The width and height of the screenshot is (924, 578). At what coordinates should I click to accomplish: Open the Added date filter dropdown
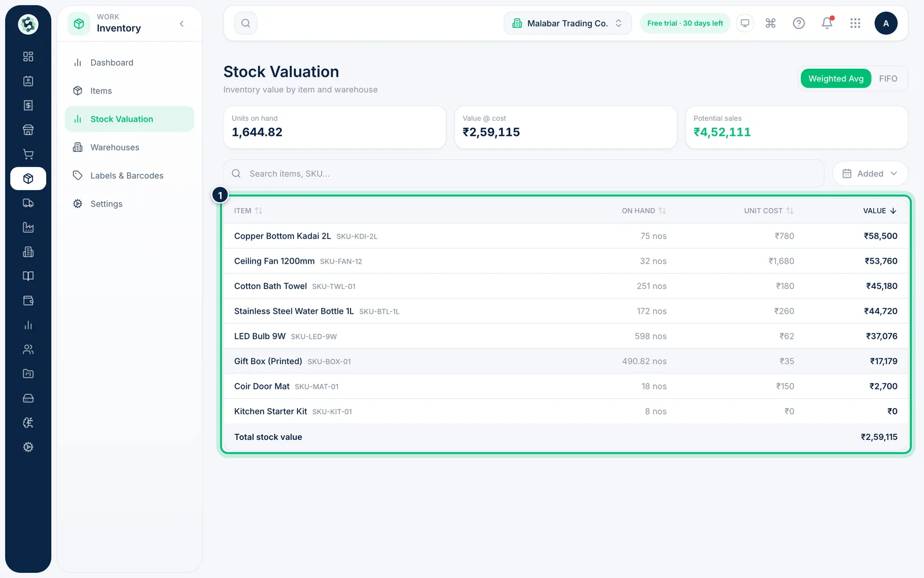tap(870, 173)
